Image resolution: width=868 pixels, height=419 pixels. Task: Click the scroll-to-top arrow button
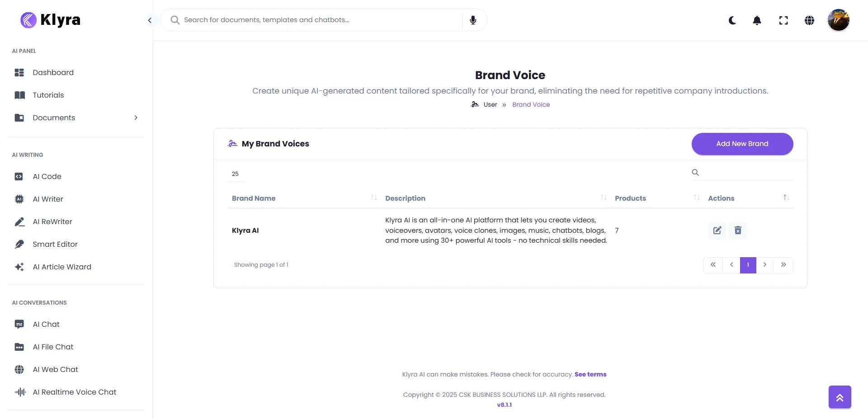tap(840, 397)
